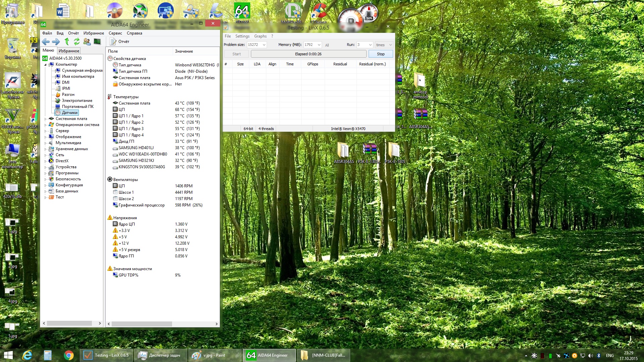Collapse the Компьютер tree node

tap(46, 64)
